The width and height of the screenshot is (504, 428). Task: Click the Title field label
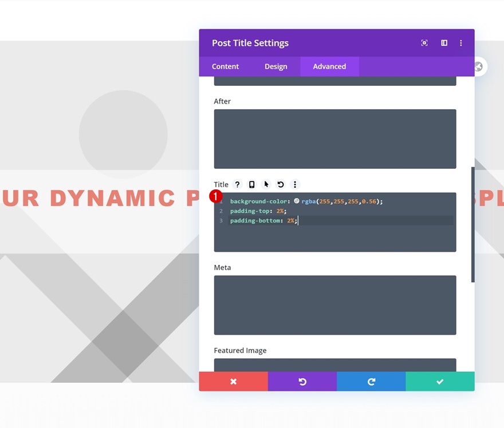[221, 184]
